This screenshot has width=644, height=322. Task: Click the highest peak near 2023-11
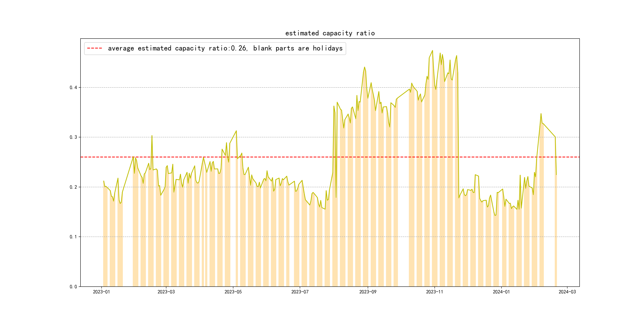pos(432,50)
